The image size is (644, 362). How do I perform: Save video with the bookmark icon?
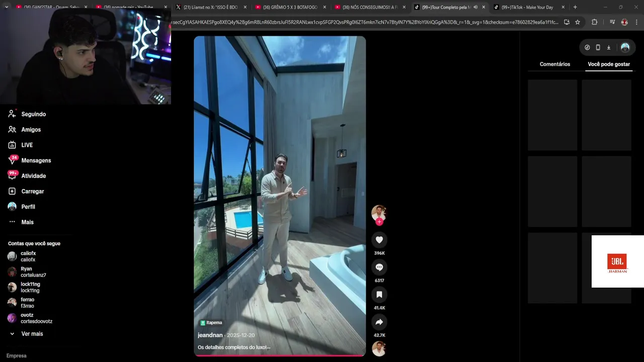(379, 295)
